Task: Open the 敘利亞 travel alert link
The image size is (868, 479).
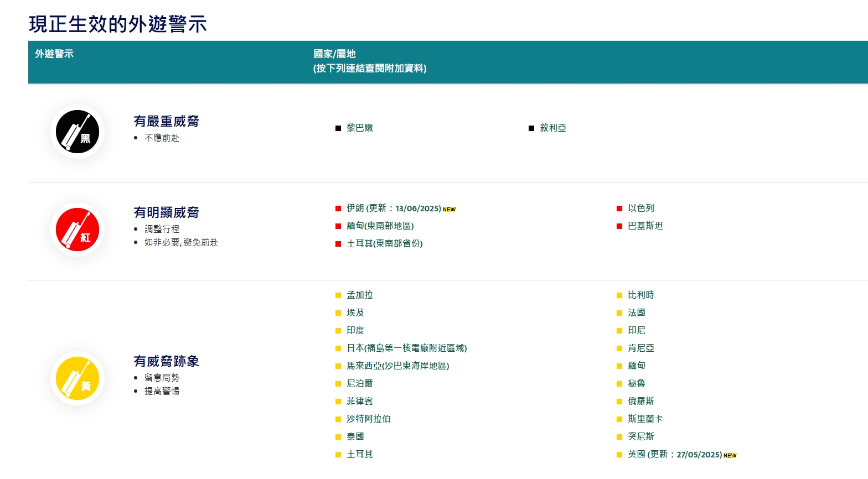Action: tap(552, 128)
